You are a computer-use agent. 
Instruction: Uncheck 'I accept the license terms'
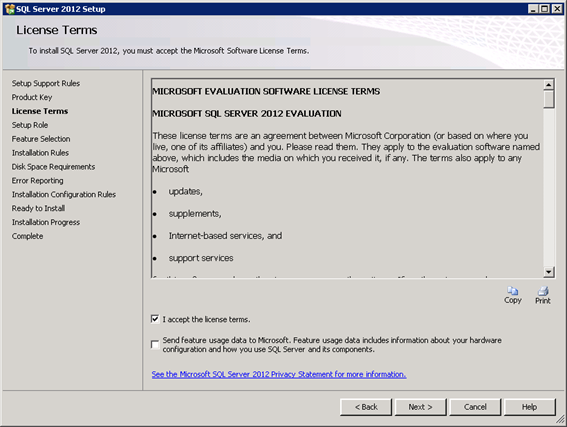155,319
